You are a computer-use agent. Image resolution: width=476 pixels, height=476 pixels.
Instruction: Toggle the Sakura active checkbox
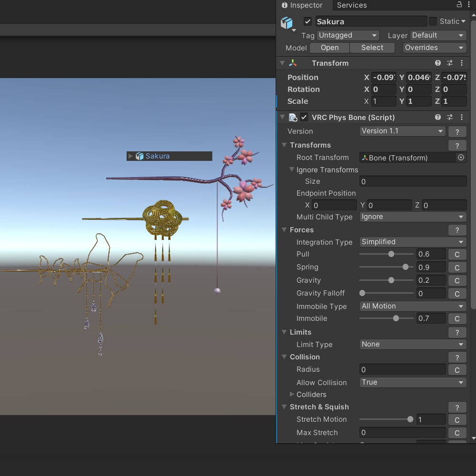(x=307, y=21)
